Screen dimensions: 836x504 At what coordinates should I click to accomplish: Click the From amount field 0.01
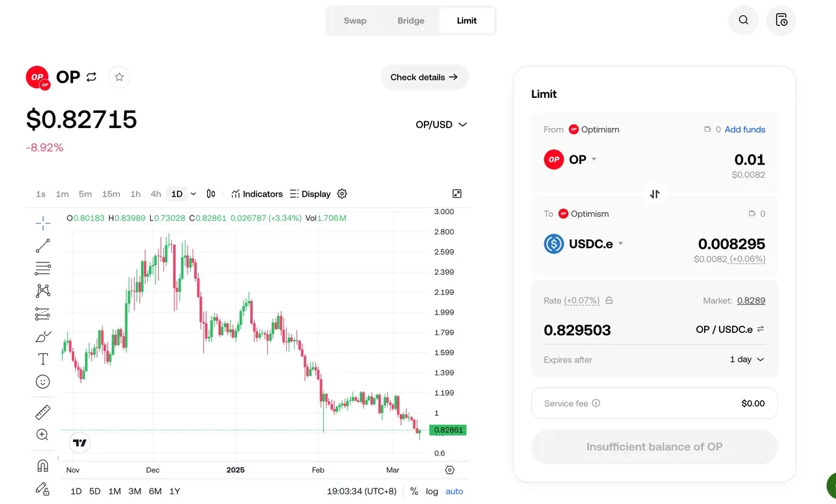coord(750,159)
